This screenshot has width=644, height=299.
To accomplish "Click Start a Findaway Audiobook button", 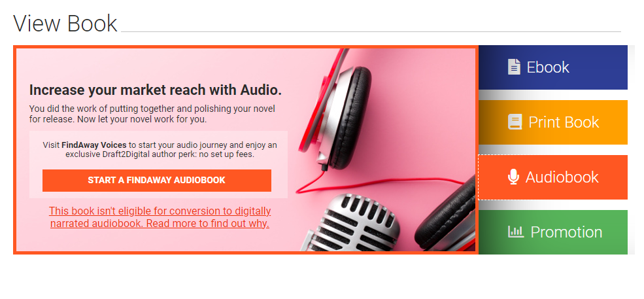I will (156, 180).
